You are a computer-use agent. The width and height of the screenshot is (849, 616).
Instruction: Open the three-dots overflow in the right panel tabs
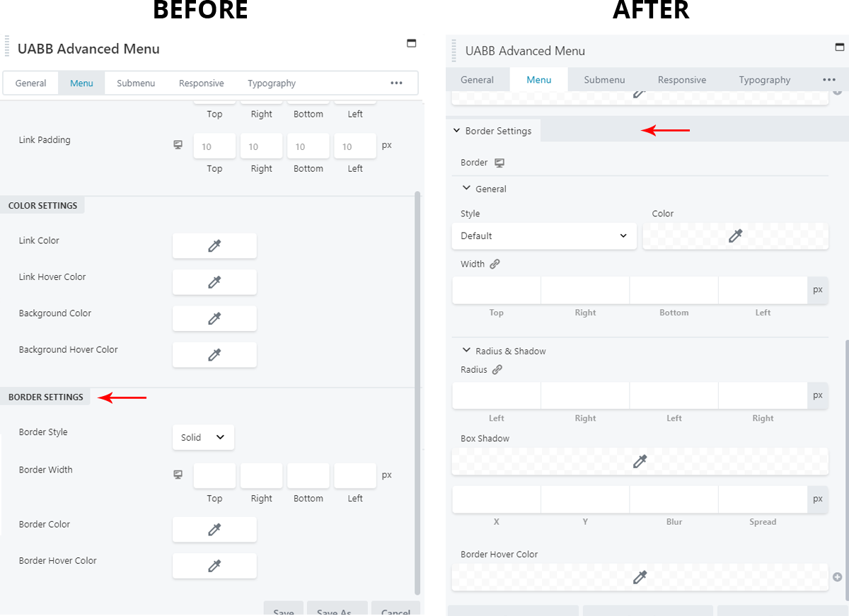(829, 80)
